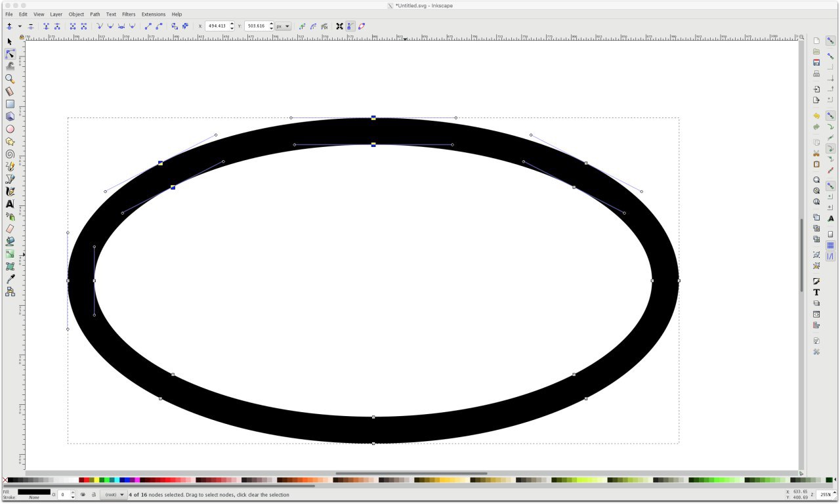Open the Filters menu

(129, 14)
